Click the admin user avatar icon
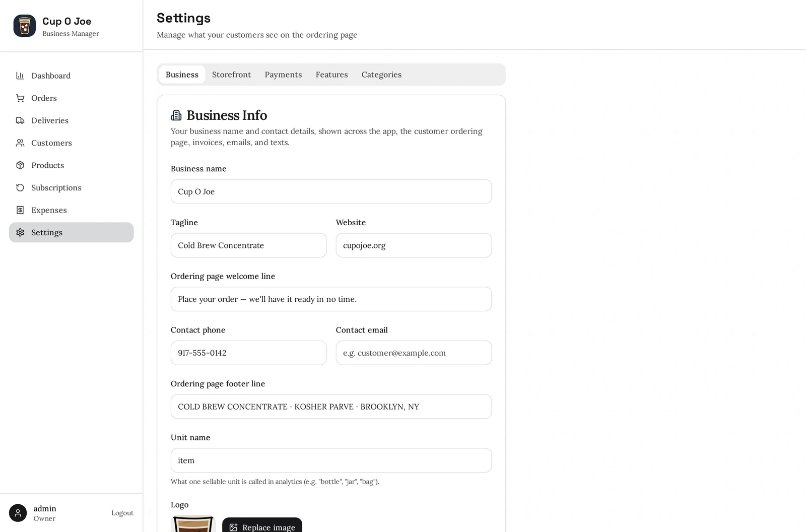 (x=18, y=513)
